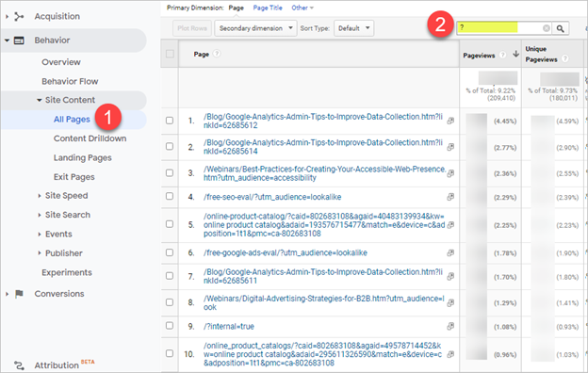
Task: Open the Page column help icon
Action: coord(217,54)
